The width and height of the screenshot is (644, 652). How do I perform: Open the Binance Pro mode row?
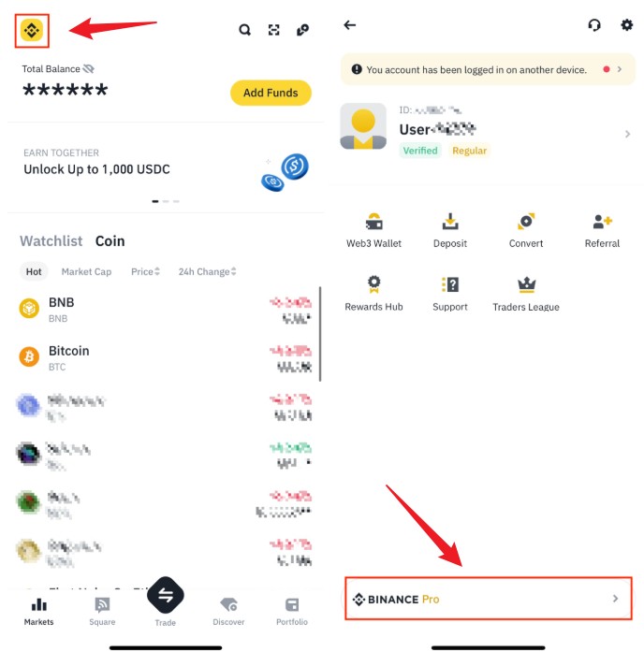coord(489,599)
